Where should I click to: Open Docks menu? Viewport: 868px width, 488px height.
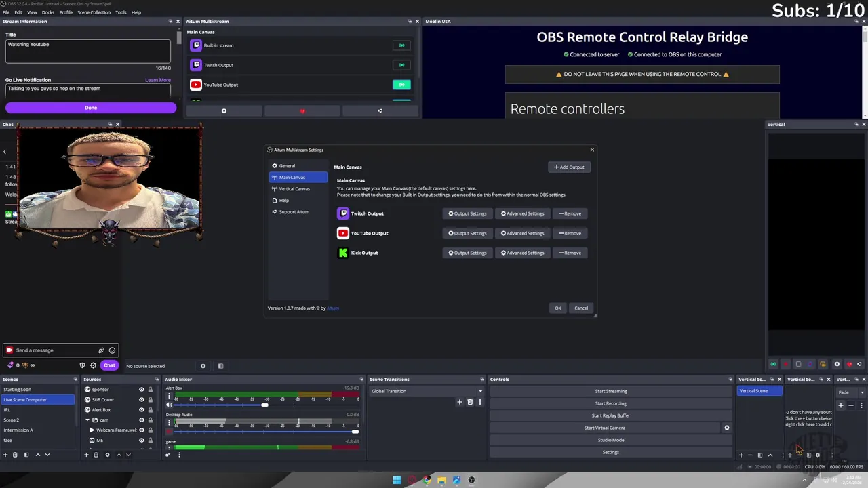[x=48, y=12]
